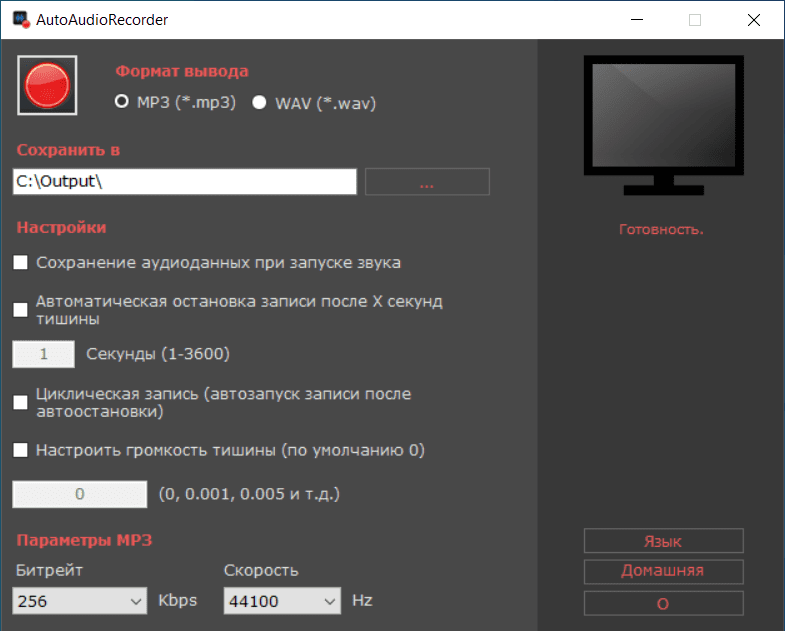The height and width of the screenshot is (631, 785).
Task: Enable saving audio data when sound starts
Action: (x=21, y=262)
